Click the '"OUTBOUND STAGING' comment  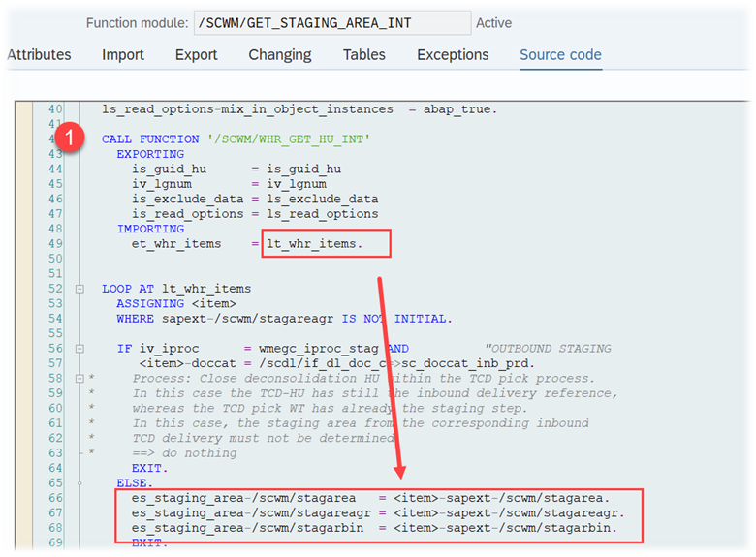(549, 349)
